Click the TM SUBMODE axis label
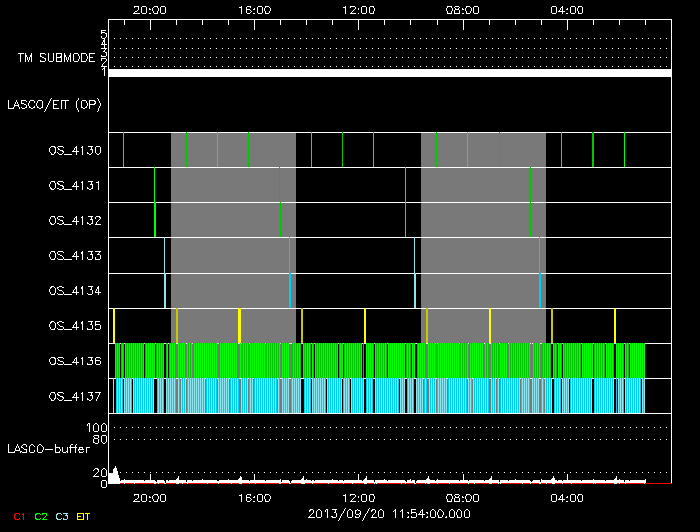 (x=54, y=58)
